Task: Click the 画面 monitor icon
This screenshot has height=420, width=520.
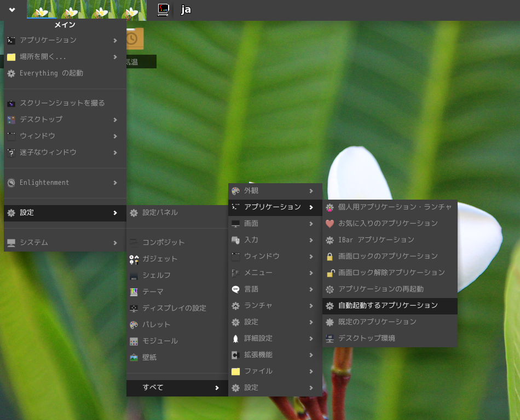Action: click(x=235, y=224)
